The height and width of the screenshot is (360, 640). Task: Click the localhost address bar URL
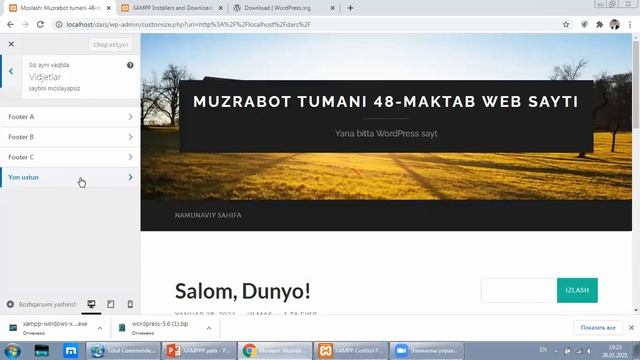point(189,24)
